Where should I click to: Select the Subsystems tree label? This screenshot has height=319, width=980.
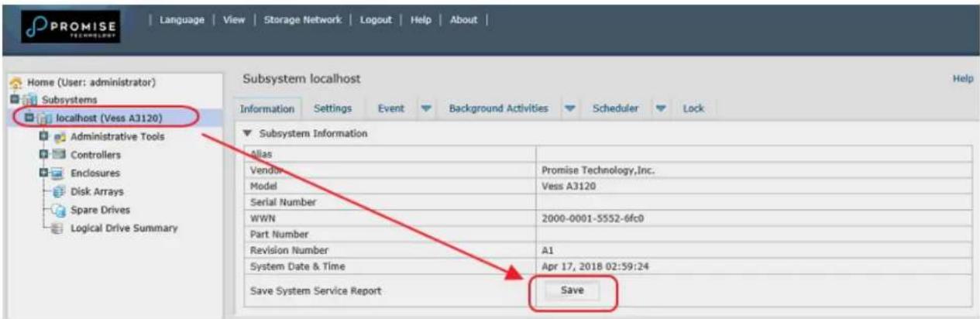point(69,100)
